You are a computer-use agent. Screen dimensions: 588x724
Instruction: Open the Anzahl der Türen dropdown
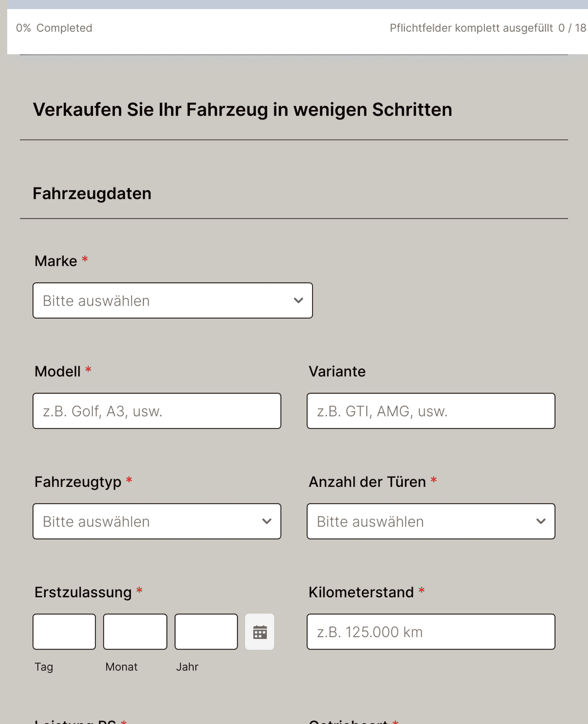pos(430,521)
